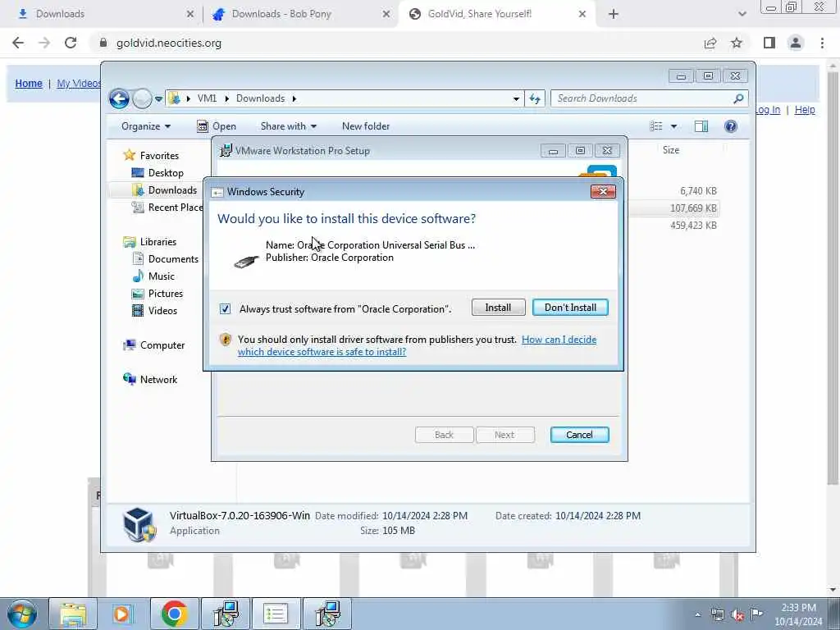Click the muted volume tray icon
Image resolution: width=840 pixels, height=630 pixels.
737,615
